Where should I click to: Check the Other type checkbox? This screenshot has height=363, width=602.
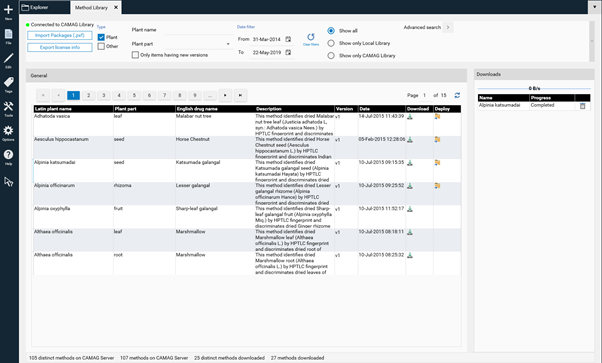click(101, 46)
